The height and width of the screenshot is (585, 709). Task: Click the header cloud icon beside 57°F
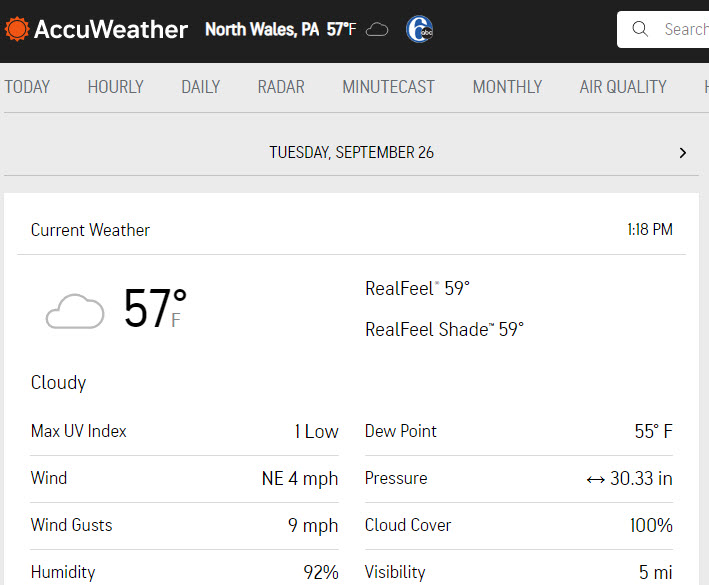click(377, 30)
